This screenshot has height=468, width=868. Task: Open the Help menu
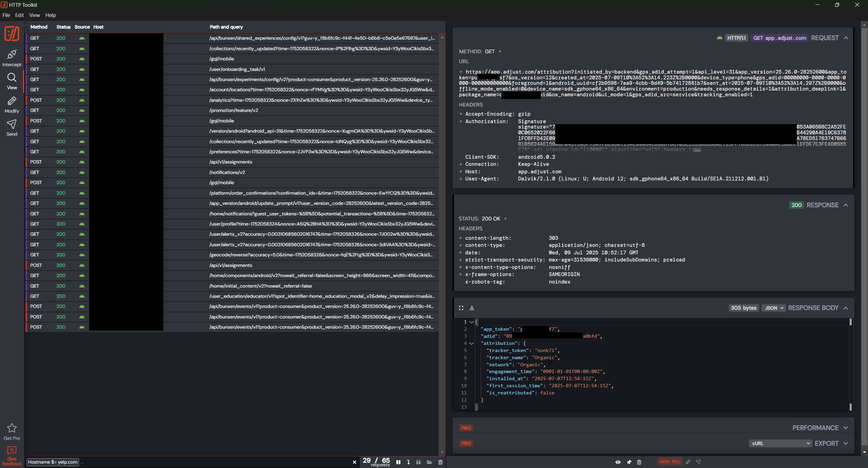tap(51, 15)
